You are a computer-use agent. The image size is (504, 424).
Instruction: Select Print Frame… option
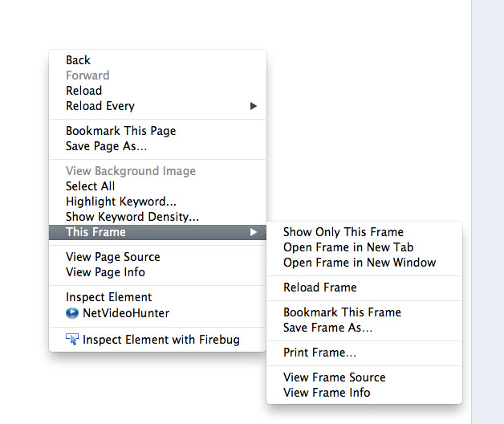[x=319, y=353]
